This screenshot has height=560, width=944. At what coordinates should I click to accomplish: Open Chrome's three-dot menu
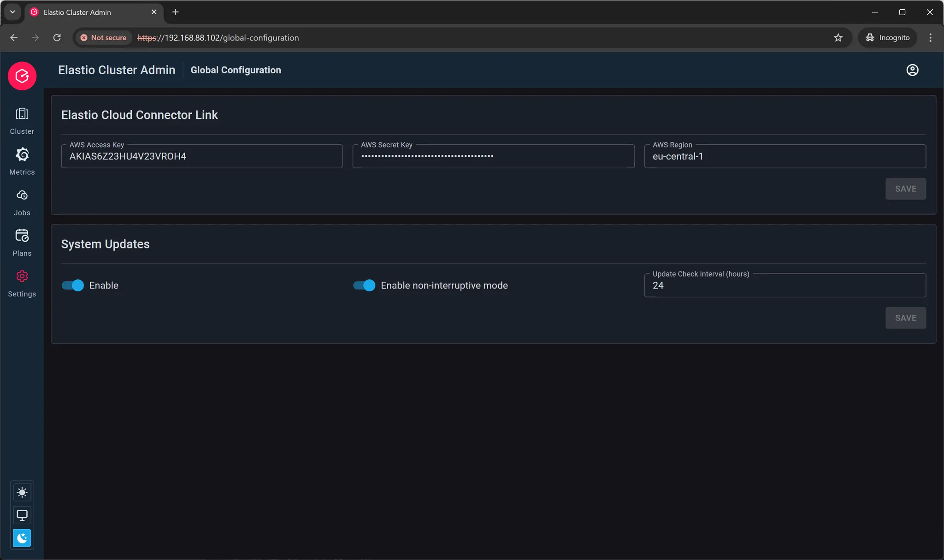[x=930, y=38]
